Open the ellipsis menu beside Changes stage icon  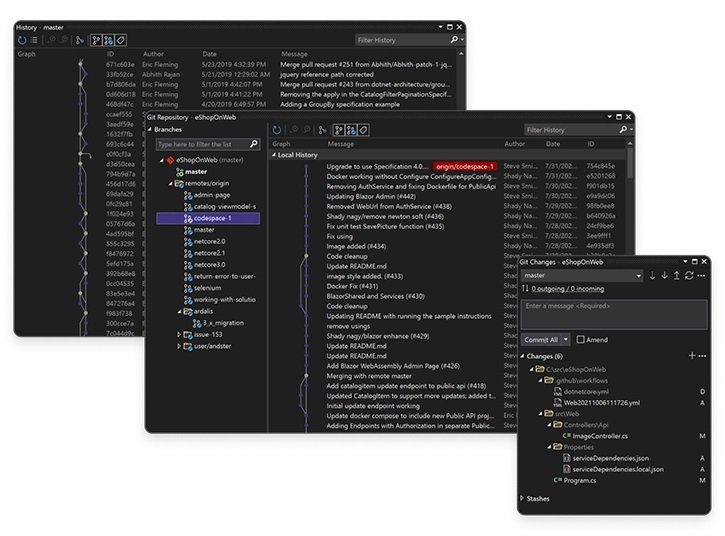click(x=702, y=356)
